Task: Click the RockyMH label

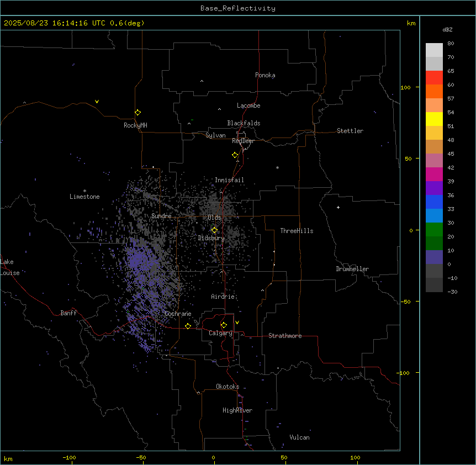Action: (x=135, y=125)
